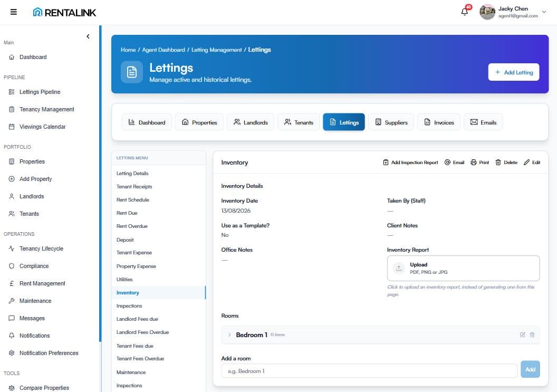Click the Notification Preferences gear icon
The width and height of the screenshot is (557, 392).
tap(12, 353)
